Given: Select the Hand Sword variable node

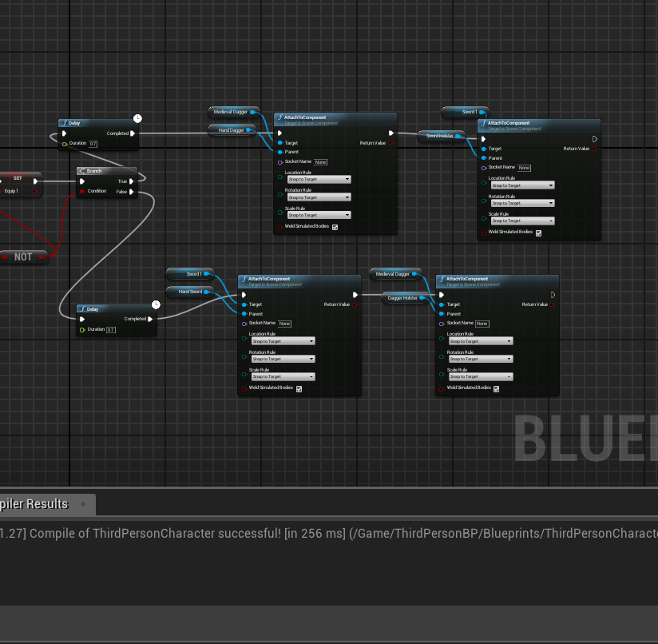Looking at the screenshot, I should click(x=190, y=292).
